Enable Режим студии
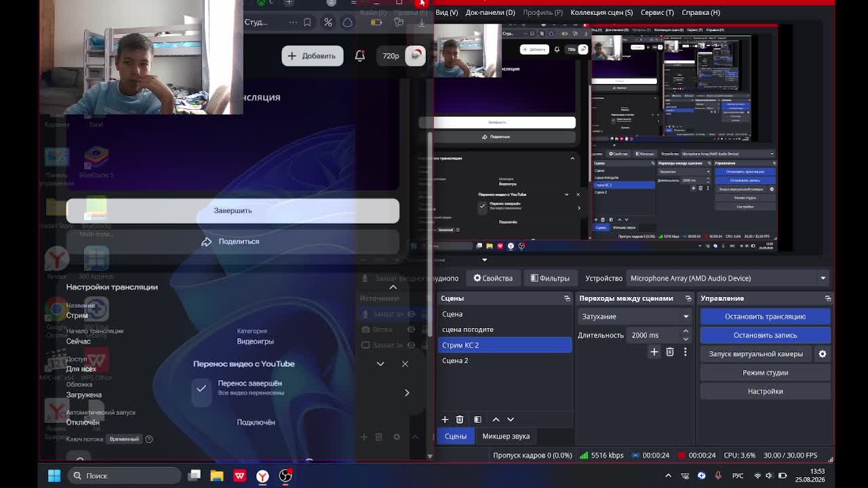868x488 pixels. click(765, 373)
